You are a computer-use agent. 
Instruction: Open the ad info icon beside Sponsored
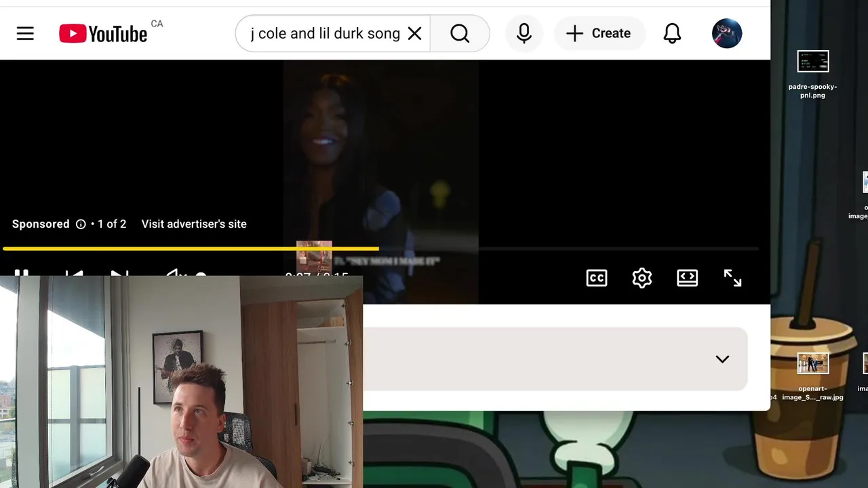pyautogui.click(x=81, y=224)
